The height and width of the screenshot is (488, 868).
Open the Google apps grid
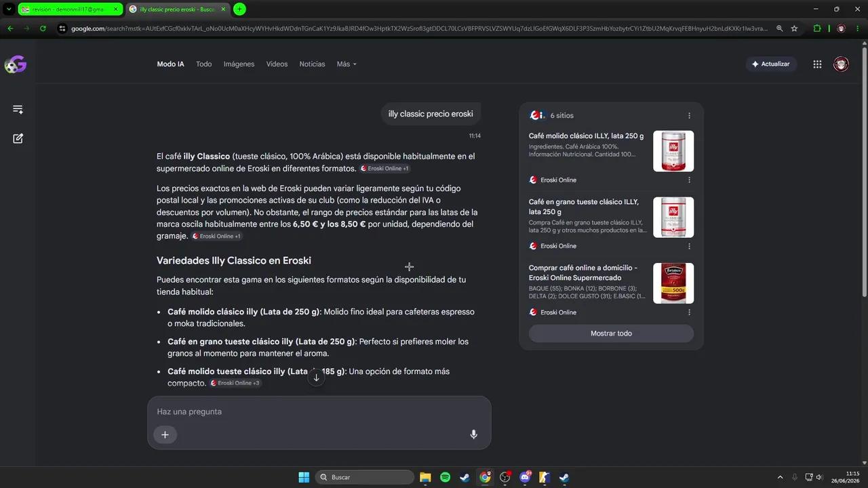[x=817, y=64]
